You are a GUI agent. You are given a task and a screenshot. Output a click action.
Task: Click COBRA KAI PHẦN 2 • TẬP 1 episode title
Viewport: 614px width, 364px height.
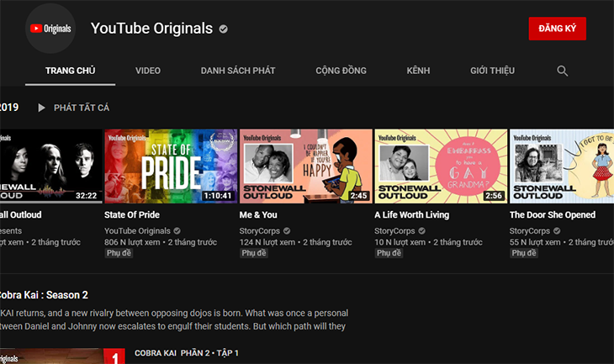click(187, 353)
